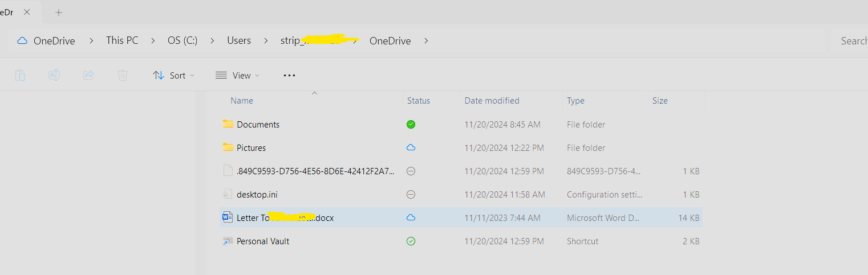The height and width of the screenshot is (275, 868).
Task: Select the Word icon of Letter docx
Action: [228, 217]
